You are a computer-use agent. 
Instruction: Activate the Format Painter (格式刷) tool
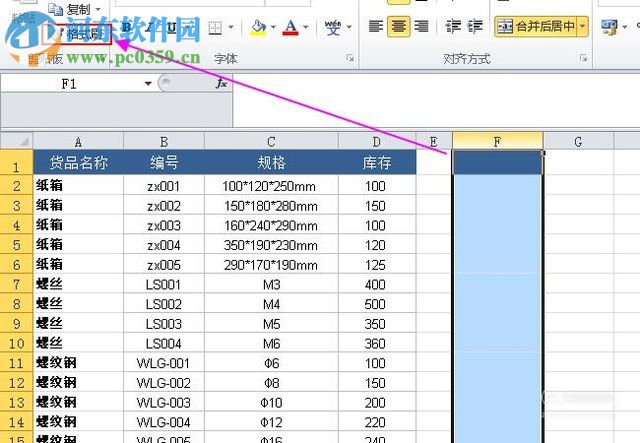pos(77,34)
